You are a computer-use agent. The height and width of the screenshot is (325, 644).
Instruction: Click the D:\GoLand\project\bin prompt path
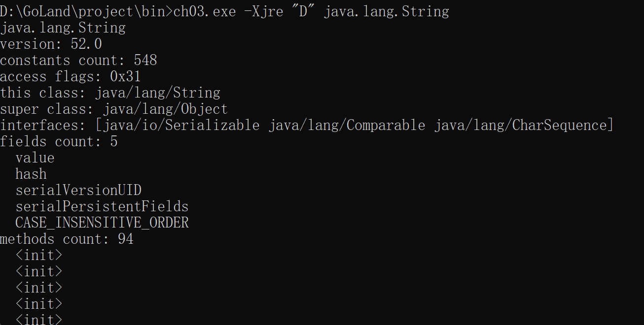pyautogui.click(x=83, y=11)
